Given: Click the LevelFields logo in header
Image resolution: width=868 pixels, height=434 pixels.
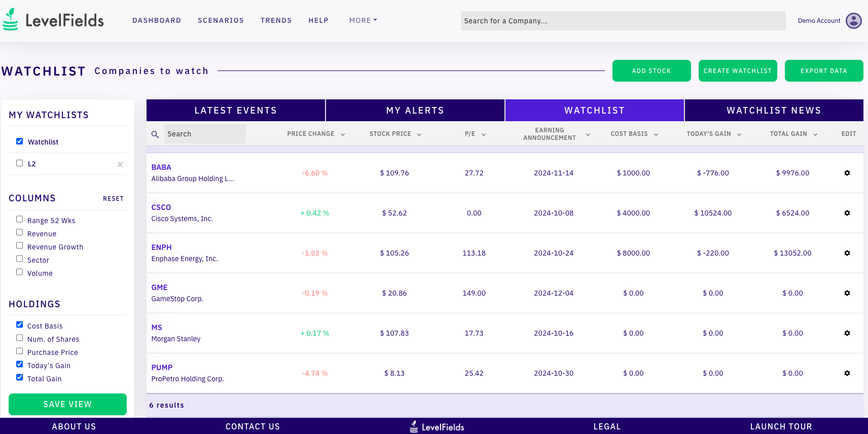Looking at the screenshot, I should [53, 20].
